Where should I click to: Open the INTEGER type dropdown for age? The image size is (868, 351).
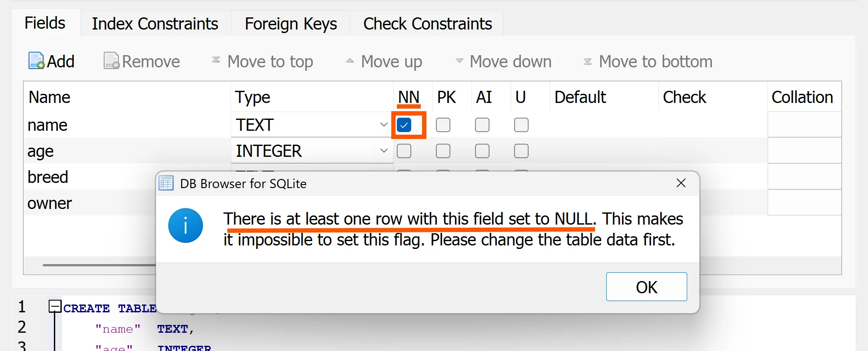click(x=383, y=151)
